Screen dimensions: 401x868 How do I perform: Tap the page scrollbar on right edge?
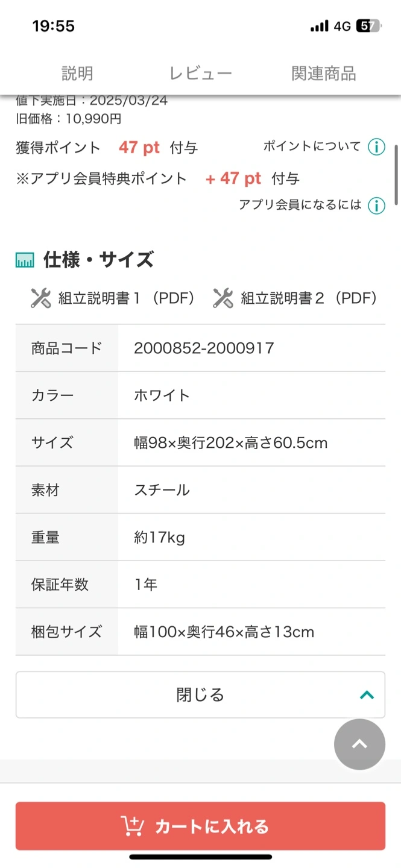(397, 175)
